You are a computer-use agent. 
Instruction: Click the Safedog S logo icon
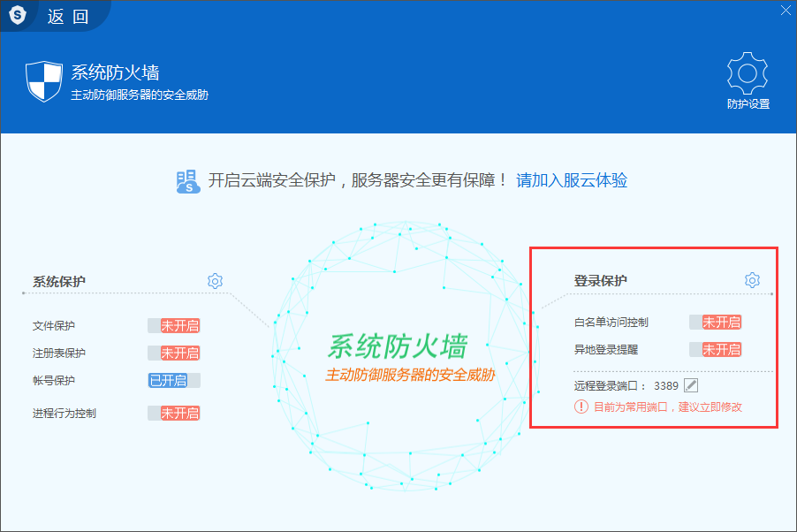point(18,15)
